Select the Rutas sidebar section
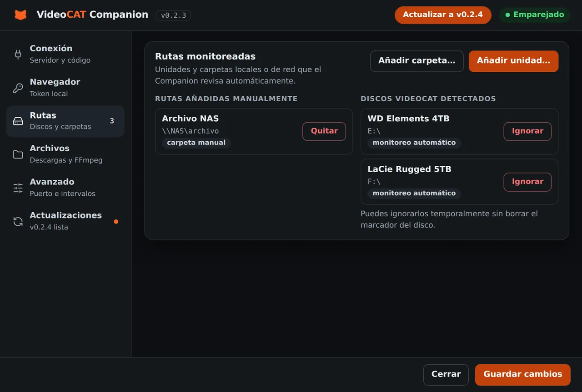 coord(65,121)
